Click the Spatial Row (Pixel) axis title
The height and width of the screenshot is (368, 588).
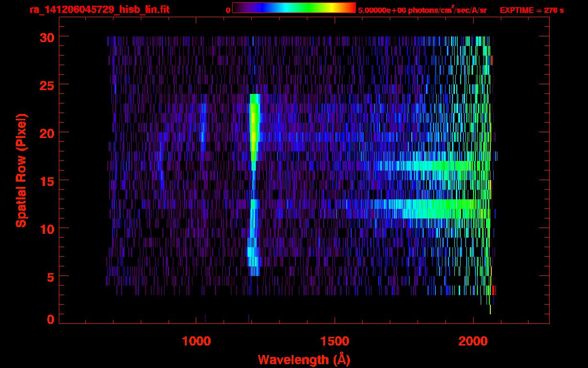[22, 171]
